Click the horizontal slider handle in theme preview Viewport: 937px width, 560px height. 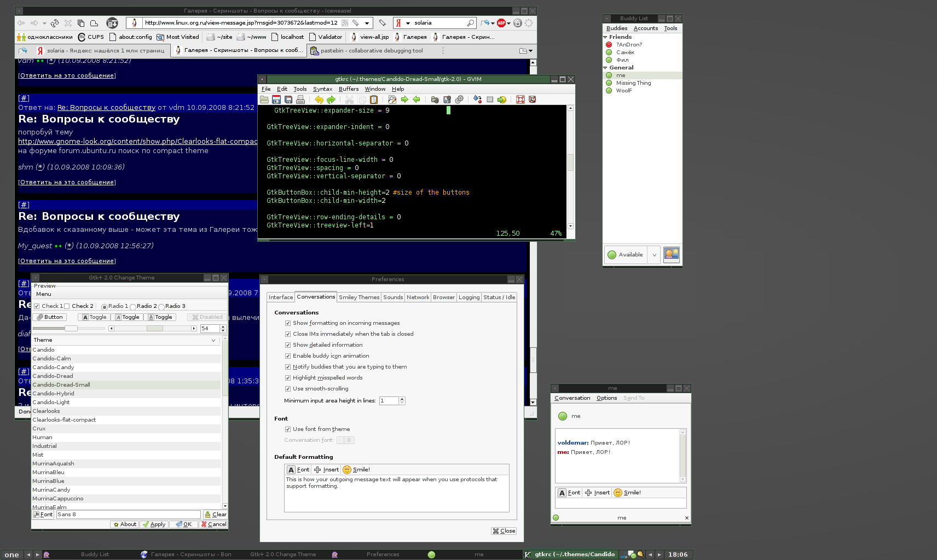(x=71, y=329)
